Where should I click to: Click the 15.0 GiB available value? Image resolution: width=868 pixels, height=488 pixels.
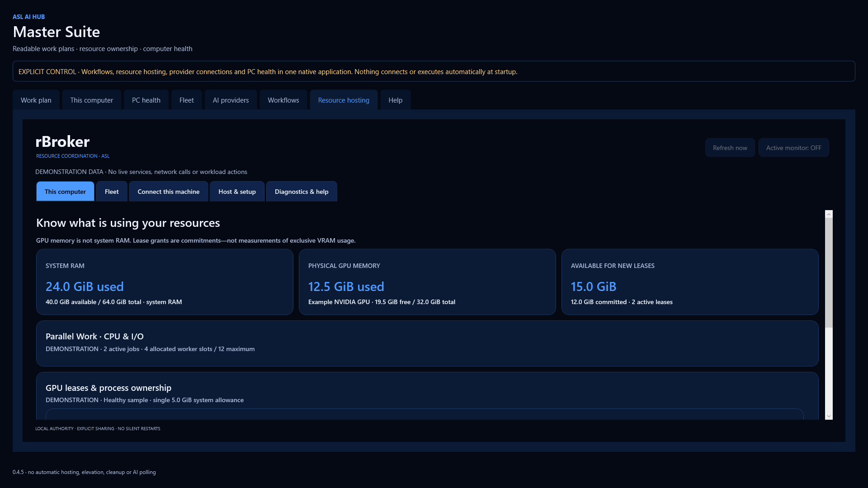593,286
